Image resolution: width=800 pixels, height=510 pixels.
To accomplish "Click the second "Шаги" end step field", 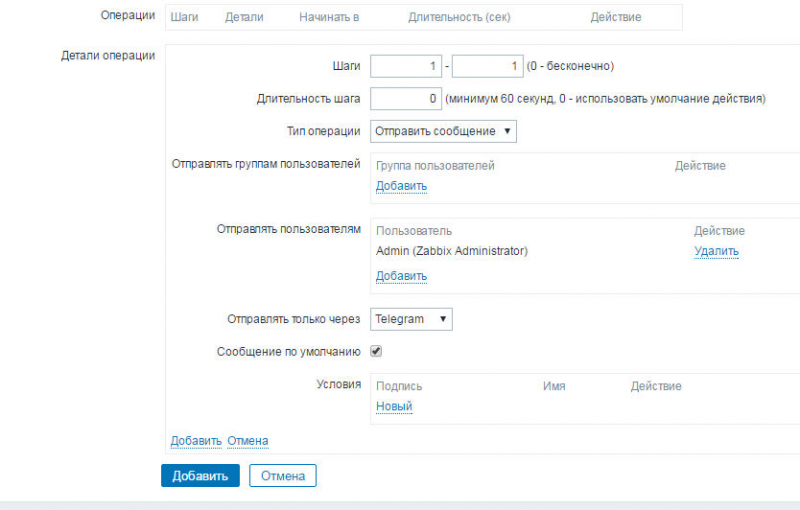I will 488,66.
